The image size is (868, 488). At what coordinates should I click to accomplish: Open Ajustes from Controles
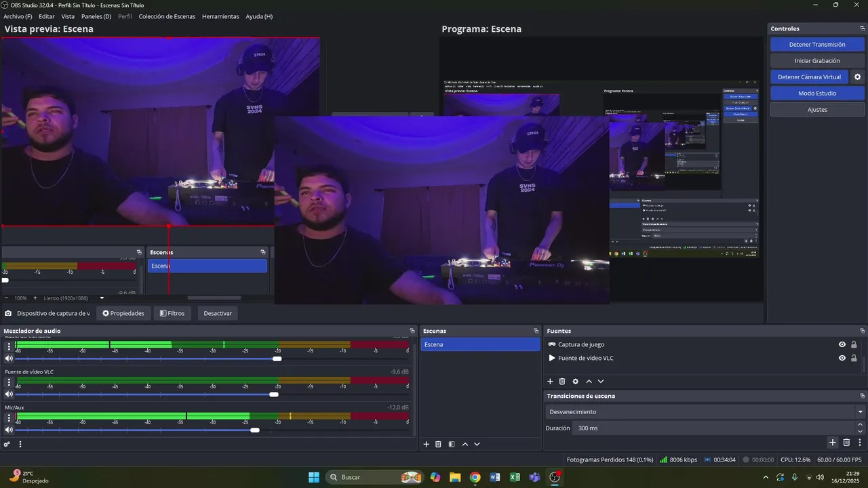click(x=817, y=110)
